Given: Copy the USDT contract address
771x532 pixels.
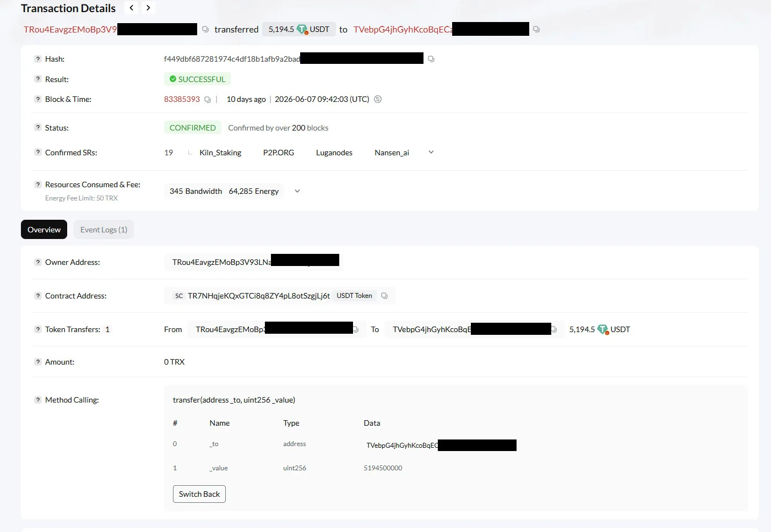Looking at the screenshot, I should [384, 296].
